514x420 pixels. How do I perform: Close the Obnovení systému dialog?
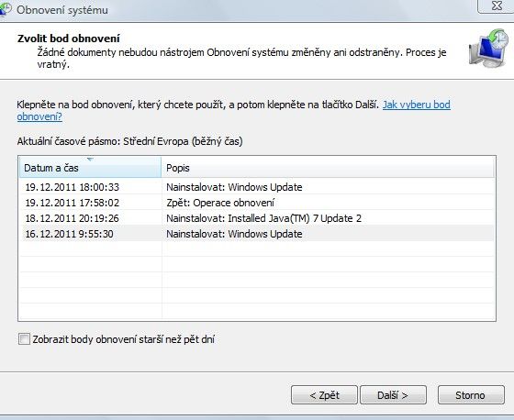pos(497,6)
